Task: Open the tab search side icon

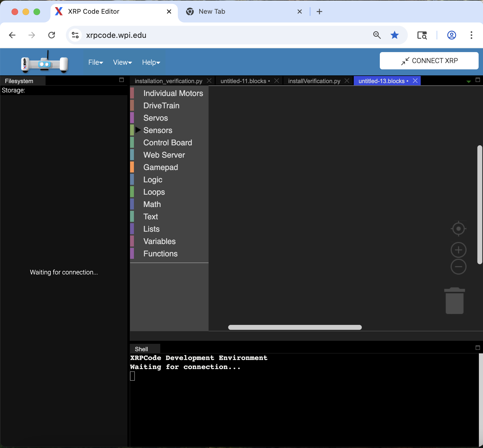Action: (x=422, y=35)
